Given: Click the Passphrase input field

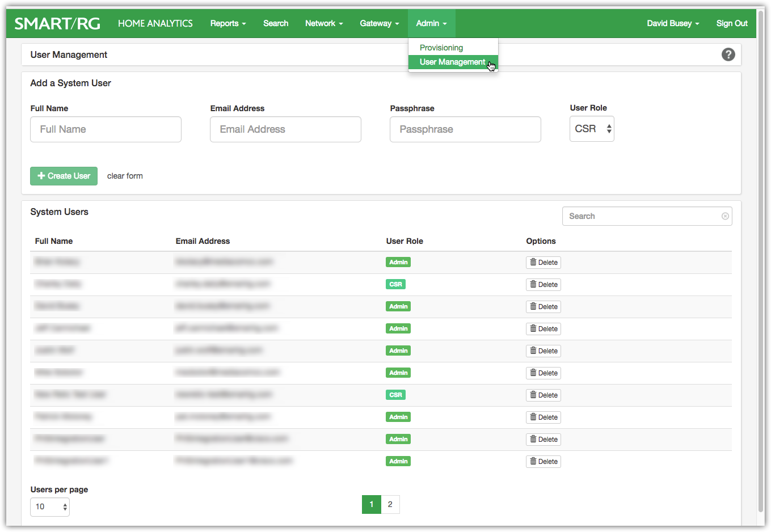Looking at the screenshot, I should (465, 129).
